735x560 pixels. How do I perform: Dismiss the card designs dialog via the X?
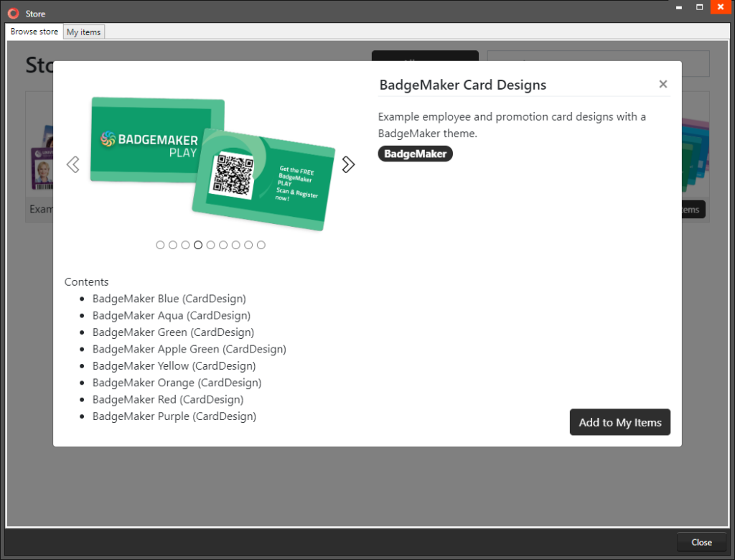click(x=663, y=84)
